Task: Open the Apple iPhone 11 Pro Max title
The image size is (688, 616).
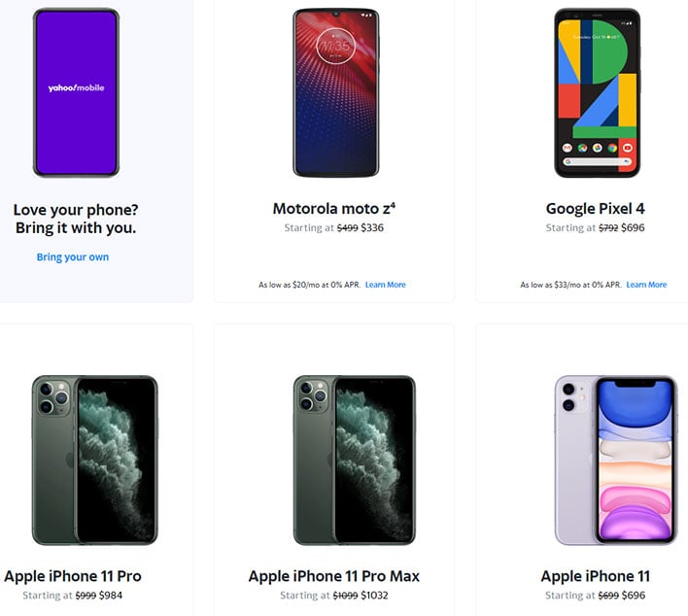Action: pyautogui.click(x=334, y=576)
